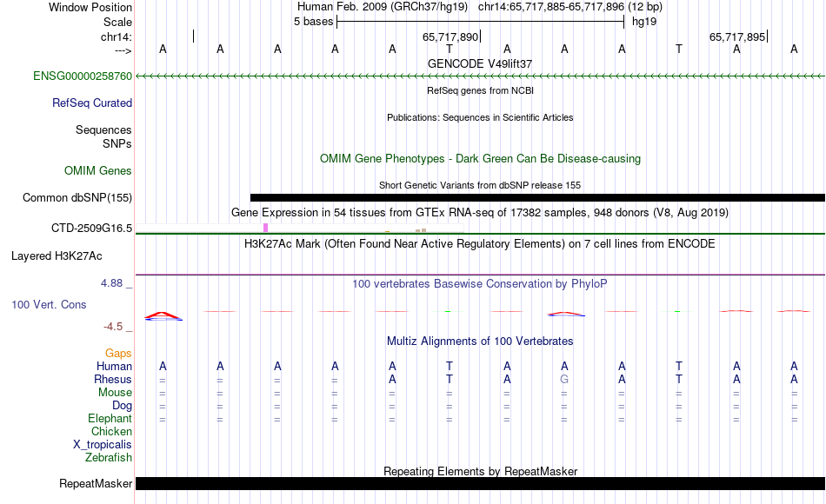Screen dimensions: 826x504
Task: Click the chr14: ruler label
Action: [x=117, y=36]
